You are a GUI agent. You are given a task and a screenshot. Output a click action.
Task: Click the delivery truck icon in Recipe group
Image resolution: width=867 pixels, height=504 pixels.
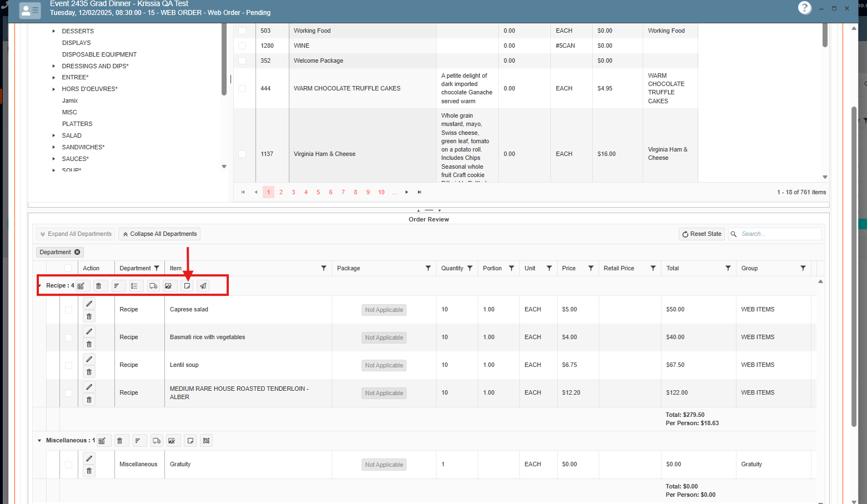pyautogui.click(x=153, y=286)
